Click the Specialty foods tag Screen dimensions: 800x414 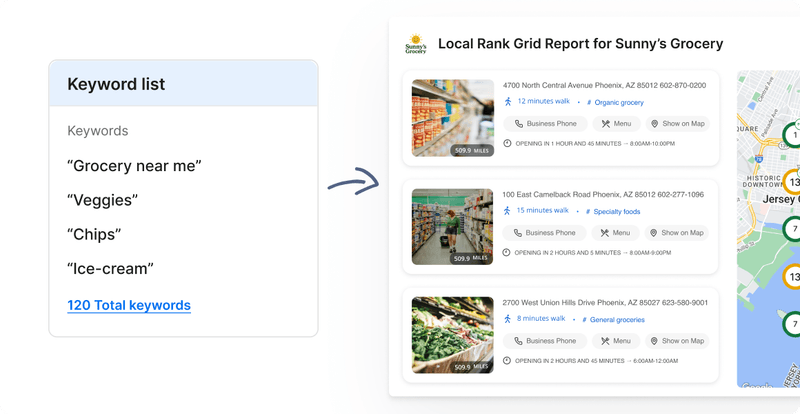click(613, 211)
